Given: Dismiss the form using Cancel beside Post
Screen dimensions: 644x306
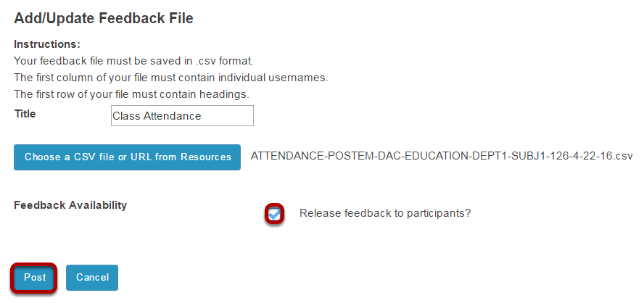Looking at the screenshot, I should [92, 278].
